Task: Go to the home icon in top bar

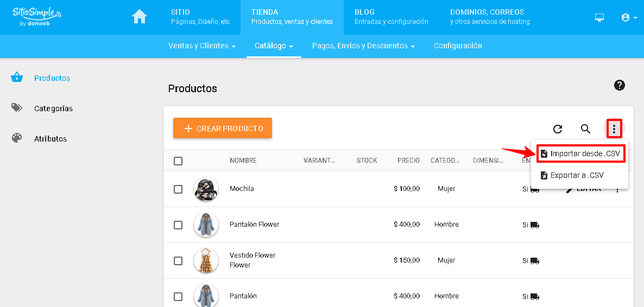Action: tap(139, 17)
